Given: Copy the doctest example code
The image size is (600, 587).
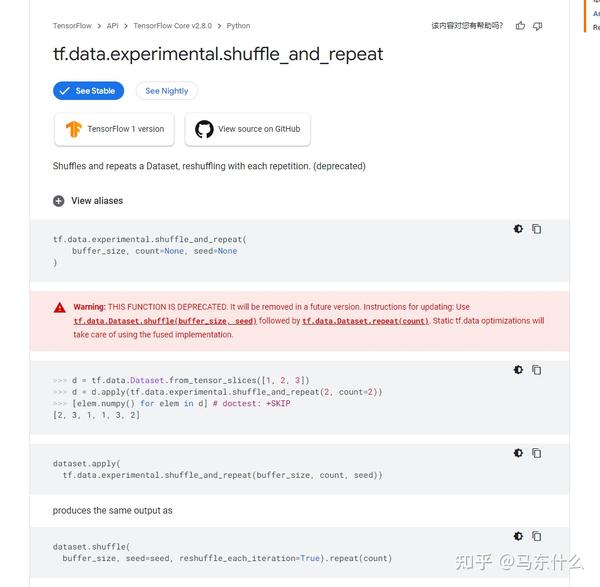Looking at the screenshot, I should tap(537, 370).
